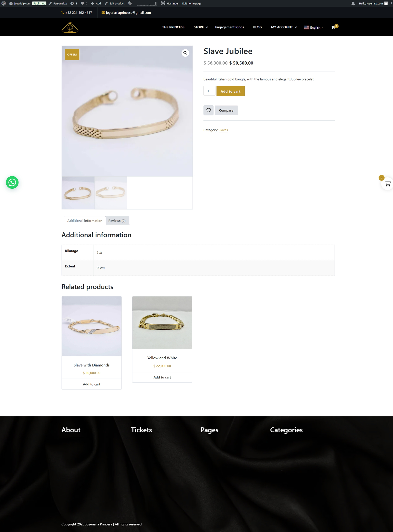Click the Compare button
Screen dimensions: 393x532
pos(226,110)
